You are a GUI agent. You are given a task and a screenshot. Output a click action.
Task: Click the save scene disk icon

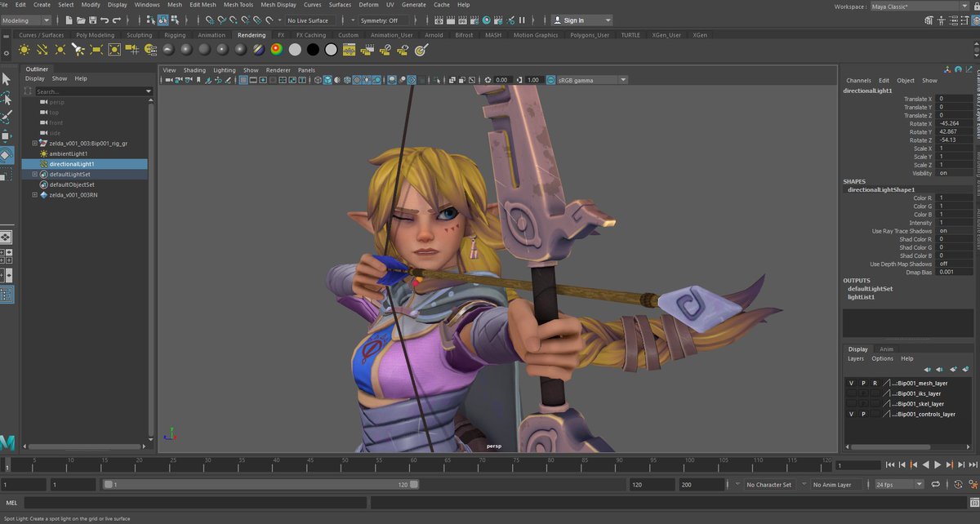tap(92, 20)
